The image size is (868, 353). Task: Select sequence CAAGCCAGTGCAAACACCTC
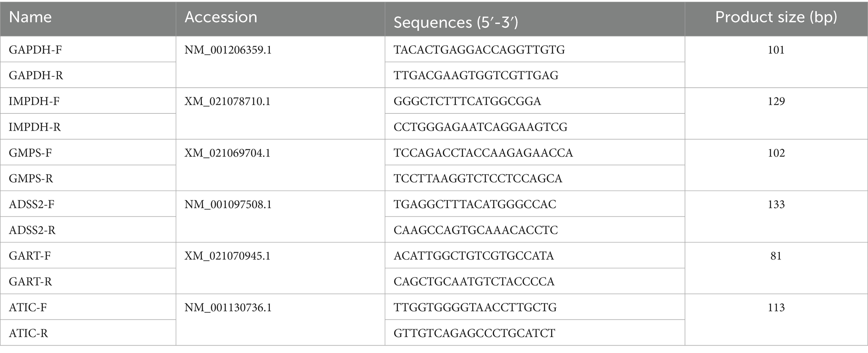tap(476, 230)
